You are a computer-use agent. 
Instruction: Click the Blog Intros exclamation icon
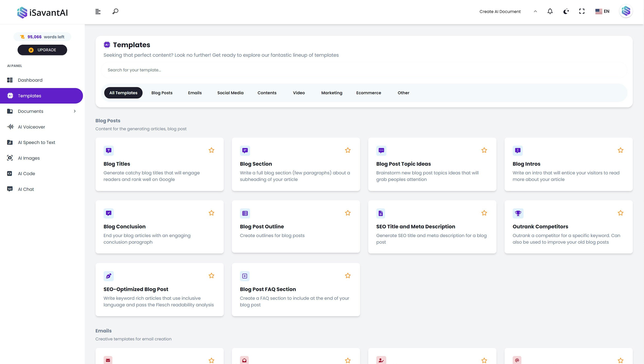click(518, 151)
